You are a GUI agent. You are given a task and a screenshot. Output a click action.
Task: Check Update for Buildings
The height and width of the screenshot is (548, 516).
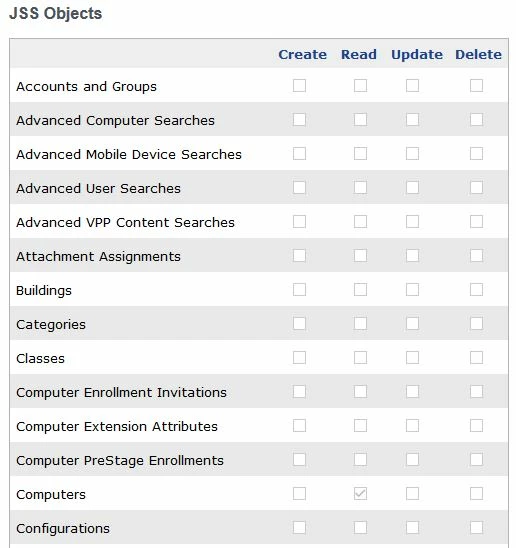413,289
